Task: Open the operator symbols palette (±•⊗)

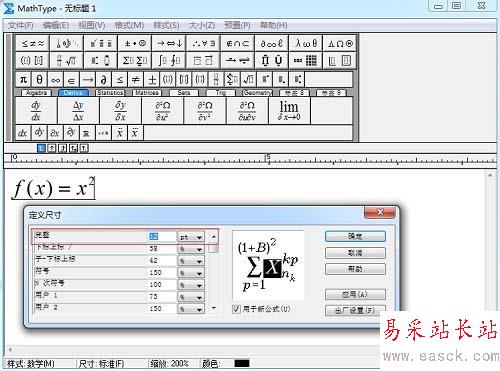Action: click(135, 43)
